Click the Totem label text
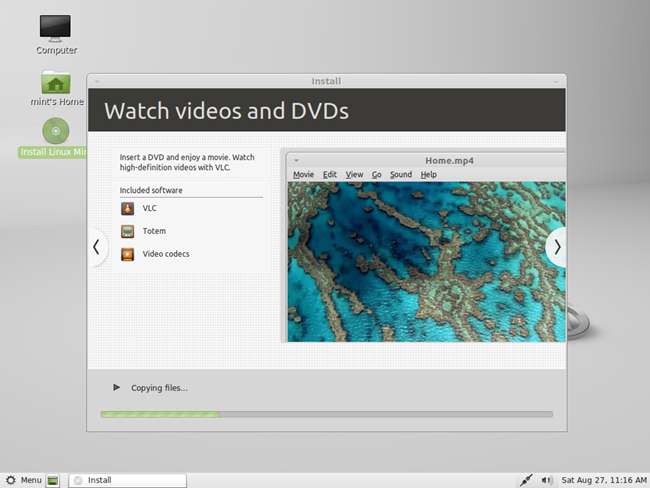Viewport: 650px width, 488px height. click(x=154, y=231)
